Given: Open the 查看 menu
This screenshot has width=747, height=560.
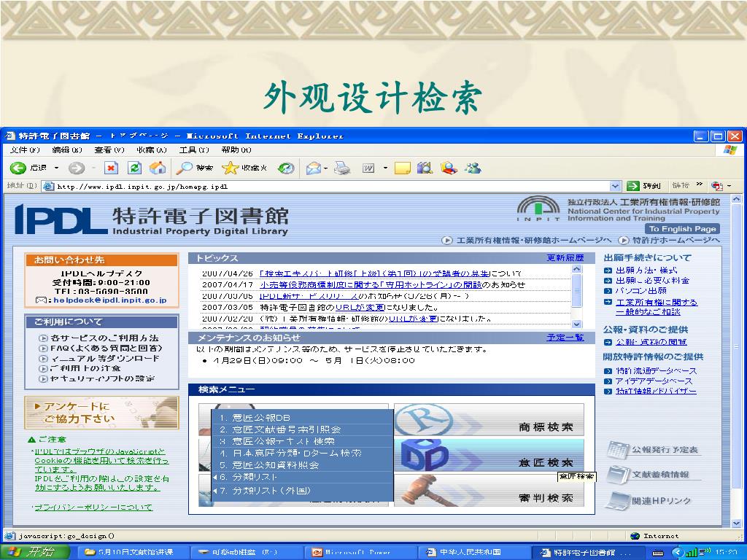Looking at the screenshot, I should click(x=109, y=150).
